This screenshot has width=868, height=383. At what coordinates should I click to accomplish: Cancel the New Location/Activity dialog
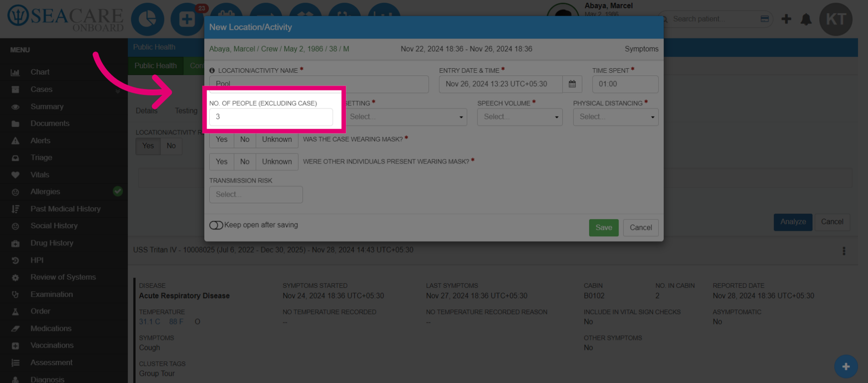[x=641, y=228]
